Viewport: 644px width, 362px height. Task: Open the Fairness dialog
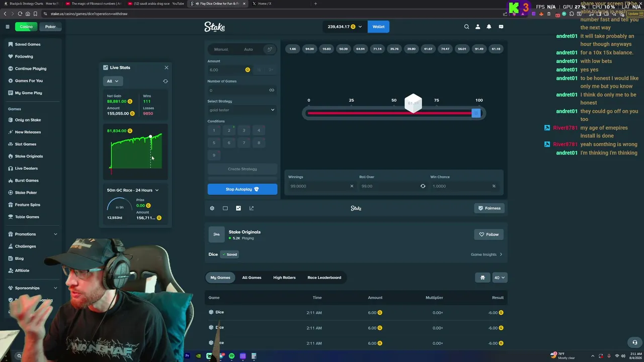[490, 208]
